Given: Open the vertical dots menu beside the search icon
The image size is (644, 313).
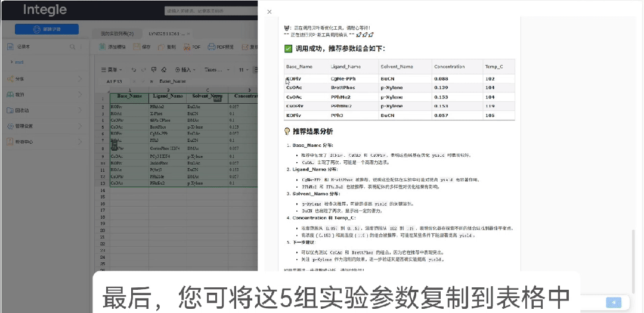Looking at the screenshot, I should click(80, 47).
